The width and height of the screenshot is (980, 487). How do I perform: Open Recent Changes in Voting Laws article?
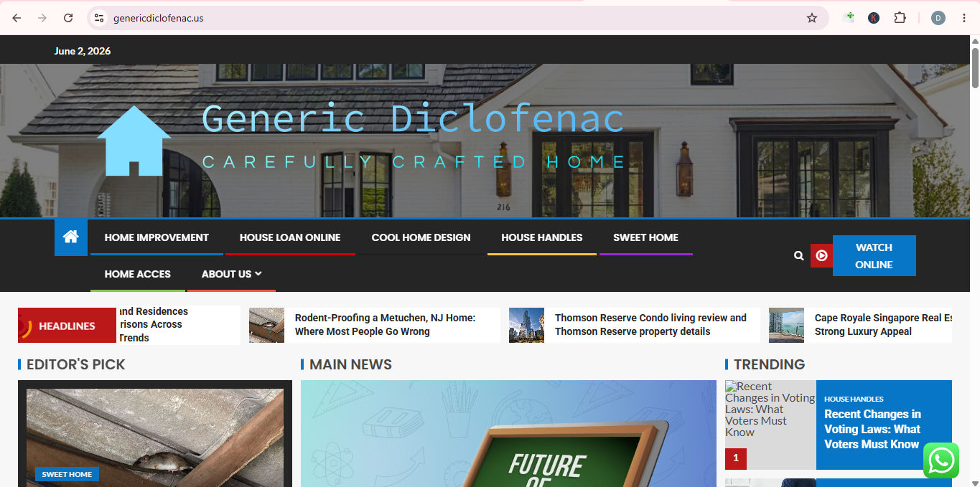click(872, 429)
